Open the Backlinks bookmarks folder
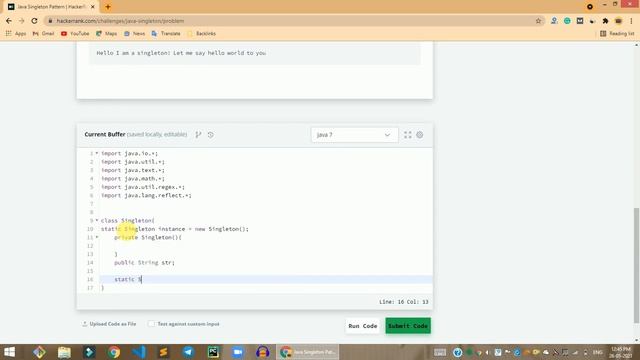640x360 pixels. pyautogui.click(x=201, y=33)
